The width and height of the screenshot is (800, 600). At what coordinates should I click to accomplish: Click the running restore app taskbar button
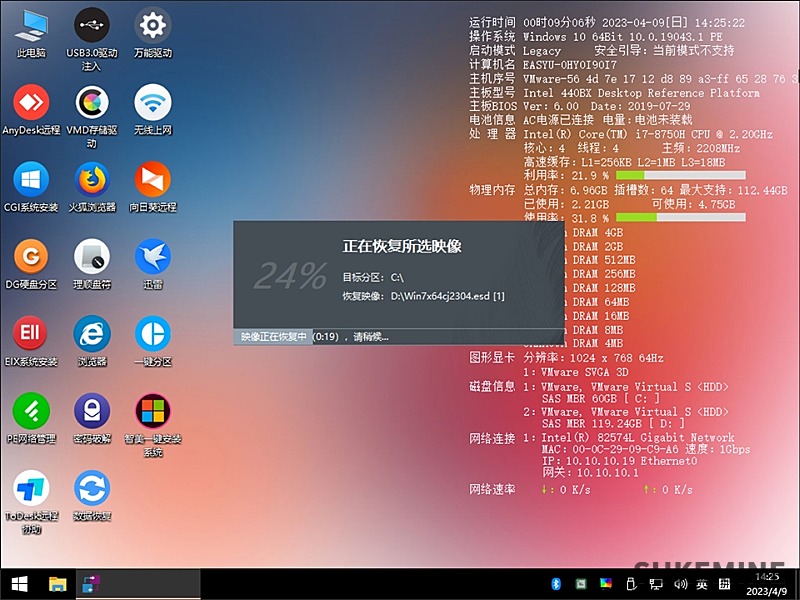(91, 583)
